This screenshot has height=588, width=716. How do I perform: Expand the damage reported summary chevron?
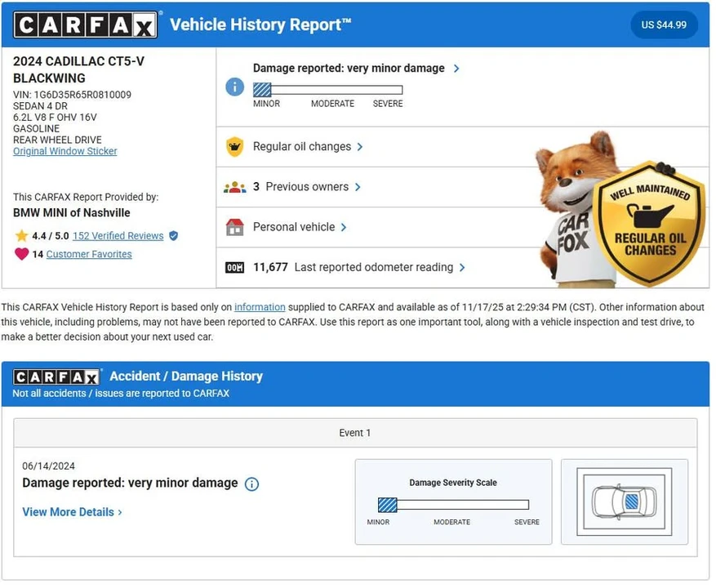pyautogui.click(x=458, y=69)
